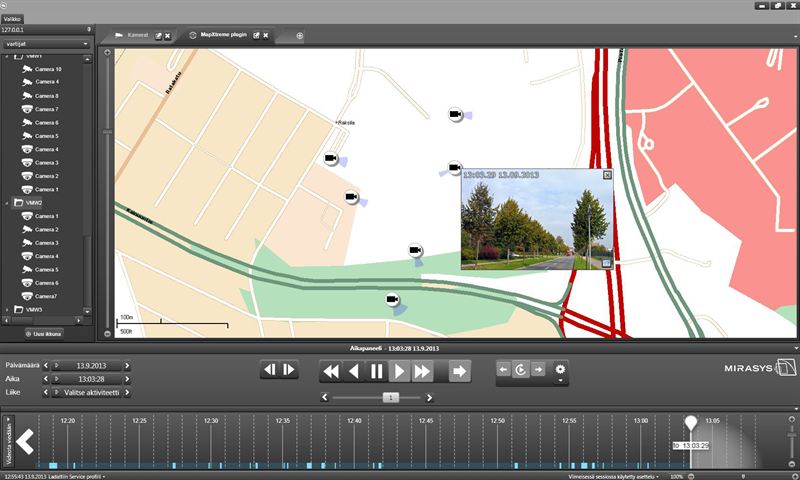The width and height of the screenshot is (800, 480).
Task: Close the camera video popup
Action: pos(606,175)
